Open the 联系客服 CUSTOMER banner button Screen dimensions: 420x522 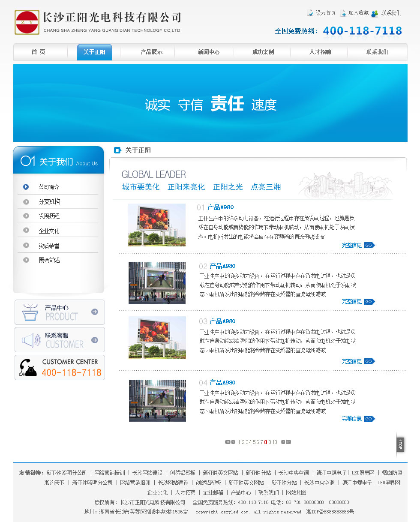point(60,340)
